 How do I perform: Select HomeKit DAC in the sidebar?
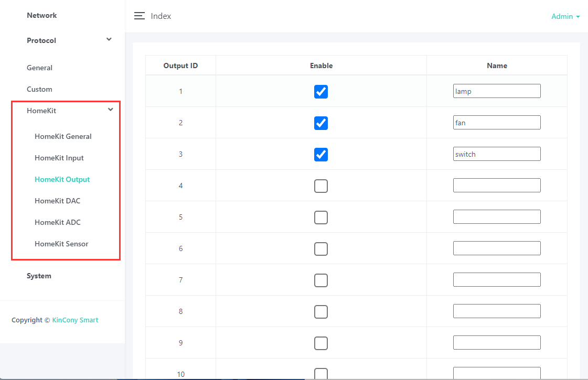point(58,201)
